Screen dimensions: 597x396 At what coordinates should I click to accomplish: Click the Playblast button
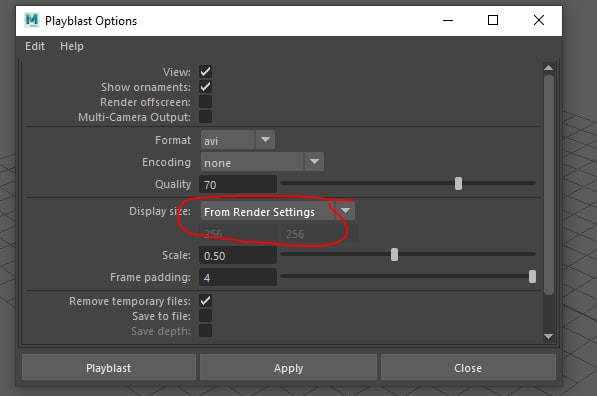[x=109, y=368]
